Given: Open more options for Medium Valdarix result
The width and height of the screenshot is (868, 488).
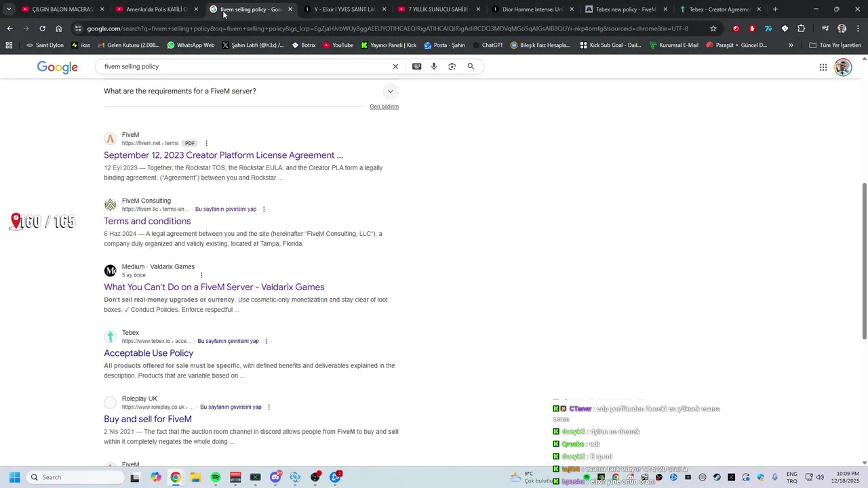Looking at the screenshot, I should coord(201,275).
